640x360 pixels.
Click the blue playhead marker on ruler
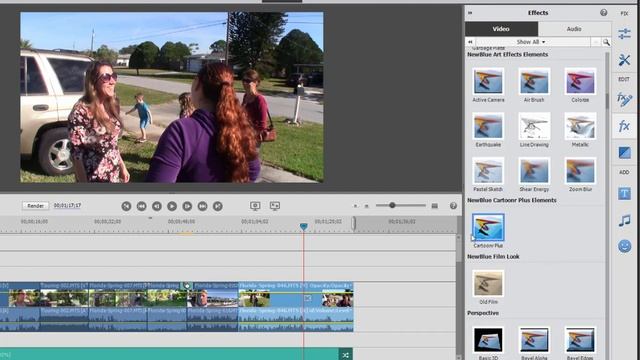[x=303, y=226]
